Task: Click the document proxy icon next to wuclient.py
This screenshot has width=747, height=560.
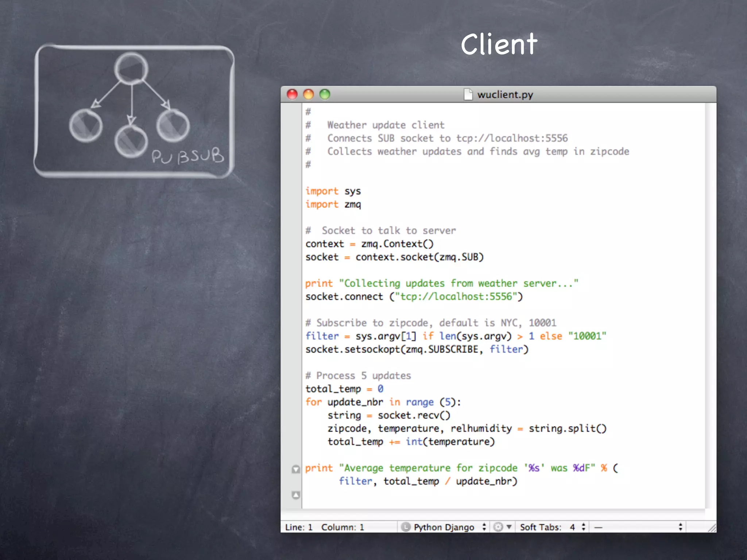Action: coord(468,94)
